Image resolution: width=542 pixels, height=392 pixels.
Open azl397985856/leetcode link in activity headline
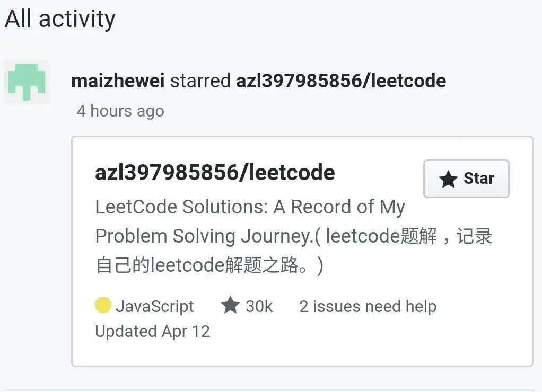pyautogui.click(x=341, y=81)
